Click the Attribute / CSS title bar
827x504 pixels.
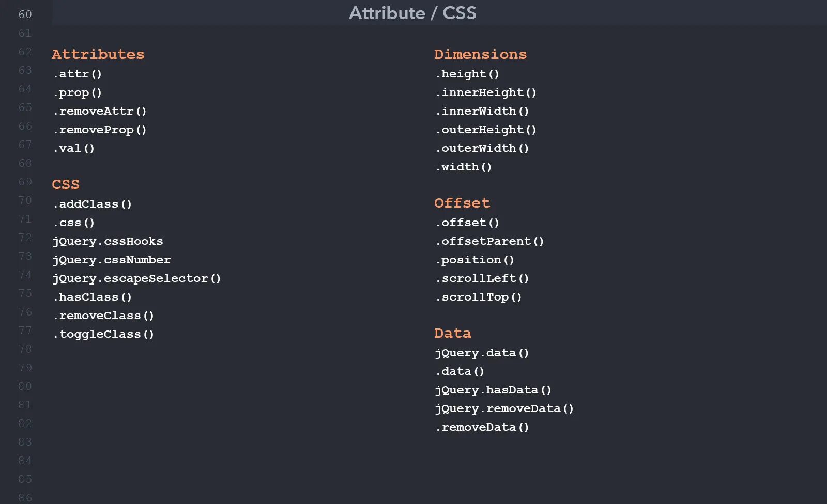pyautogui.click(x=412, y=13)
